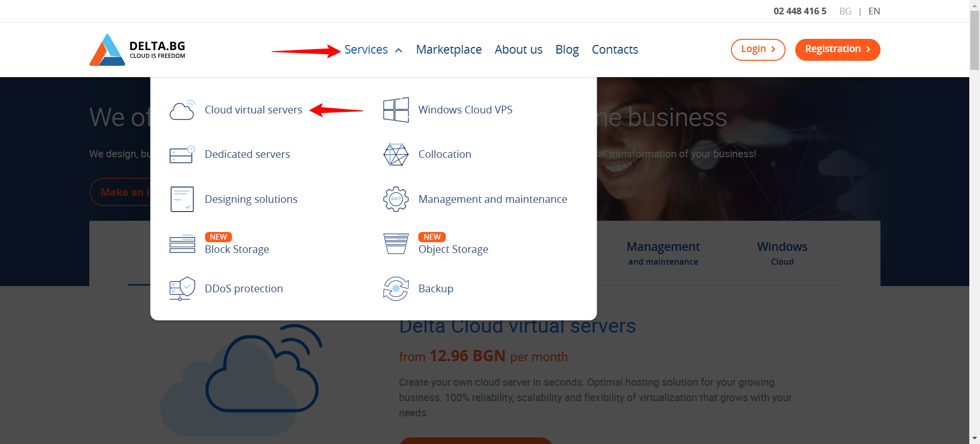This screenshot has height=444, width=980.
Task: Open the Services menu
Action: 366,50
